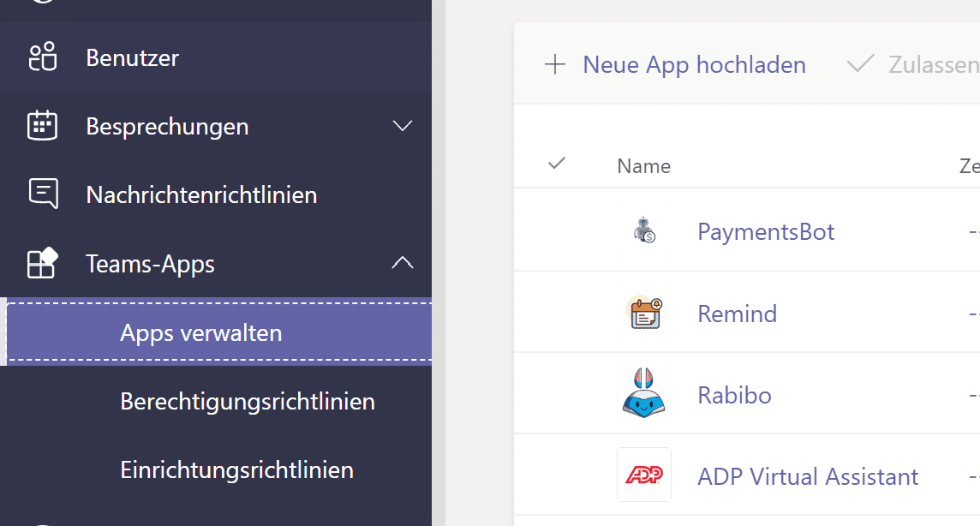Open Einrichtungsrichtlinien submenu item
This screenshot has width=980, height=526.
[x=237, y=469]
